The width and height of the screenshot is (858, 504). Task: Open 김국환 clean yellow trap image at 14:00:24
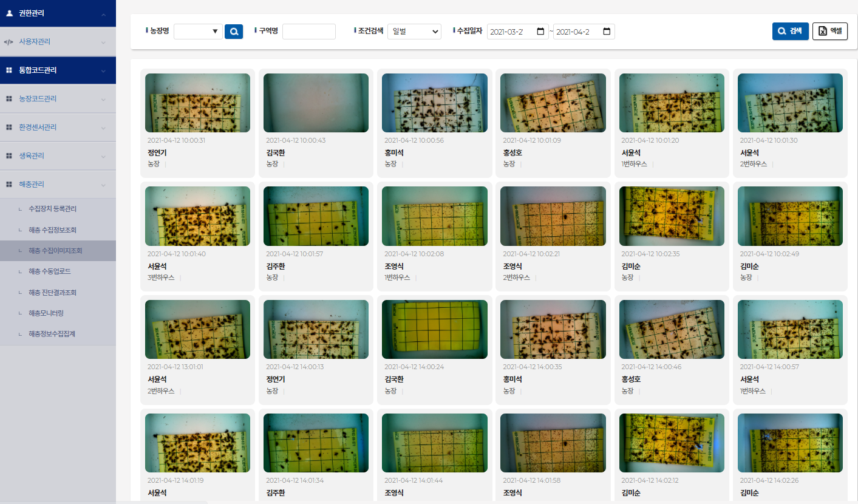pos(434,329)
